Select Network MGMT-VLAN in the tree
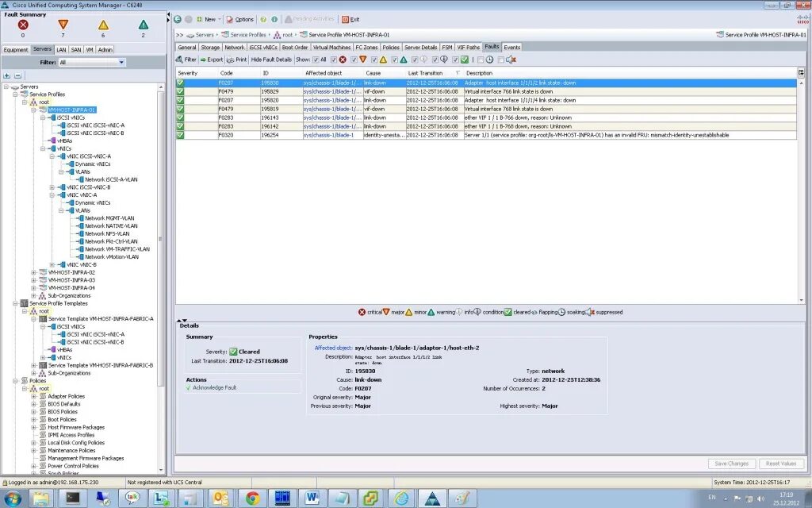812x508 pixels. 109,218
